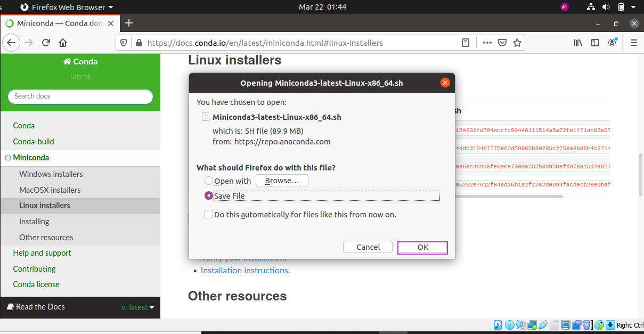Click the VirtualBox optical disc status icon

point(509,325)
